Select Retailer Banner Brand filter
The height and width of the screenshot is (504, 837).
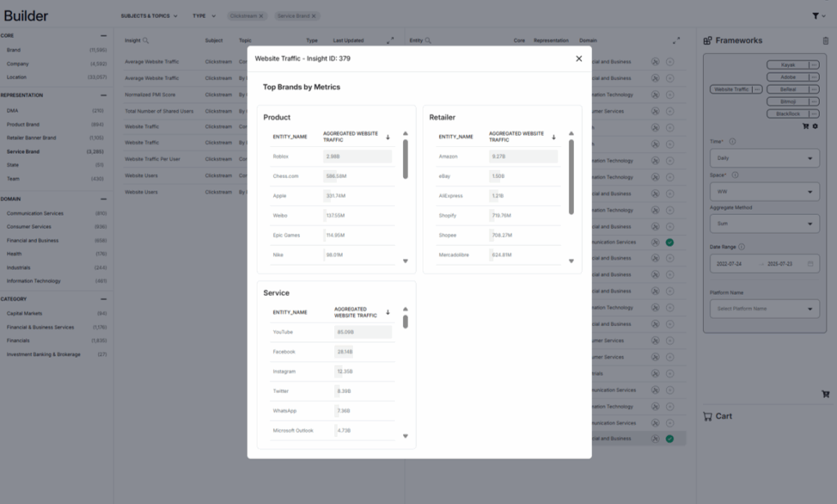[x=31, y=137]
